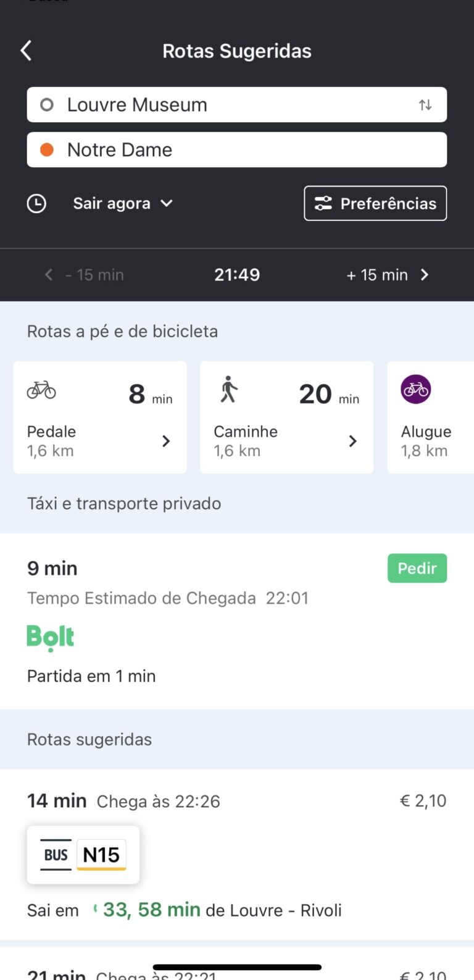Image resolution: width=474 pixels, height=980 pixels.
Task: Tap the bicycle icon in Pedale card
Action: tap(41, 390)
